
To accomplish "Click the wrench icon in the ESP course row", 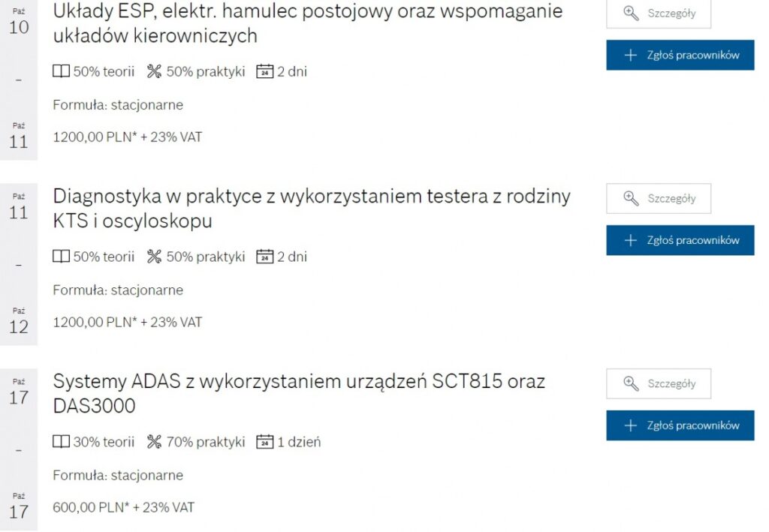I will pos(155,72).
